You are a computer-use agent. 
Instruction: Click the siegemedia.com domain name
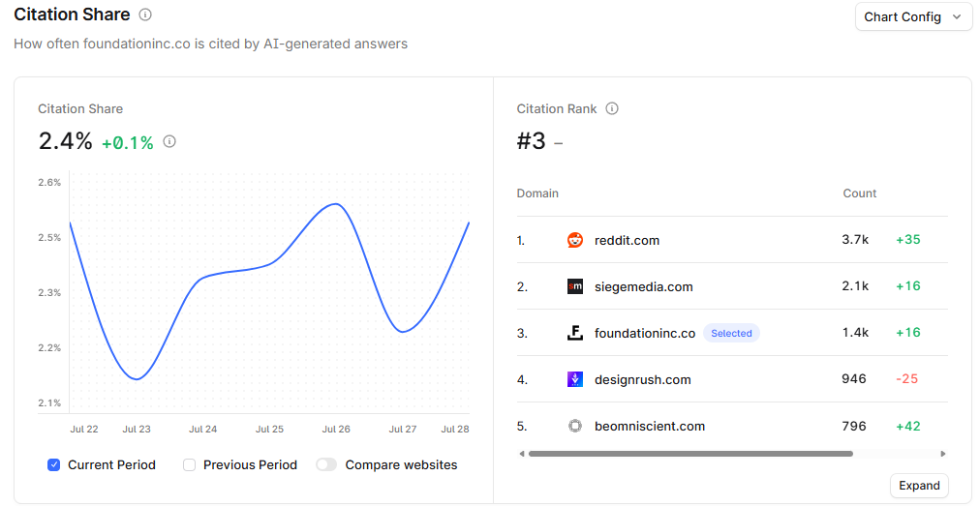pyautogui.click(x=644, y=286)
